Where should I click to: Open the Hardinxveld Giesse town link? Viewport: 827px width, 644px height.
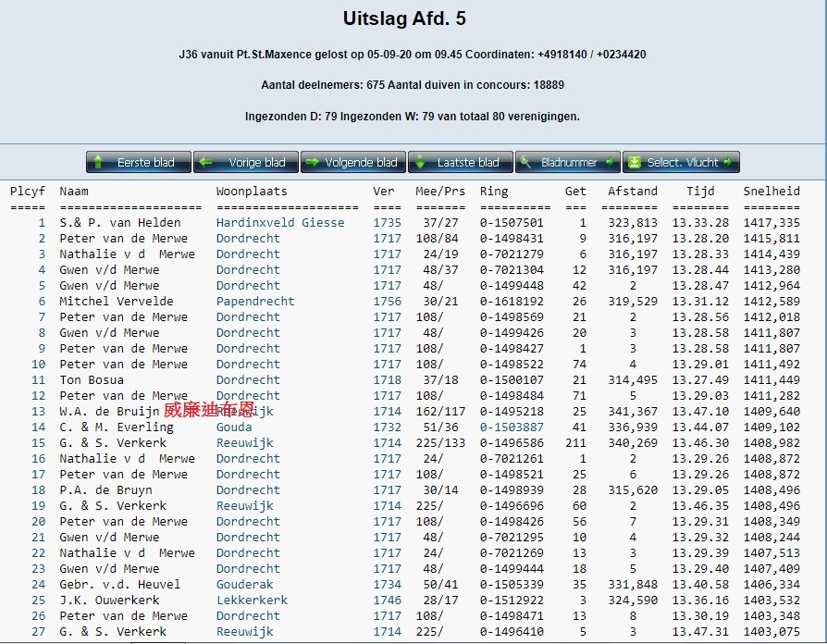pos(279,222)
